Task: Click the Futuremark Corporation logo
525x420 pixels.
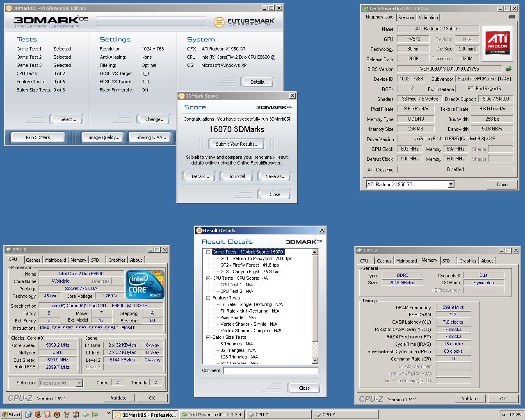Action: pos(244,22)
